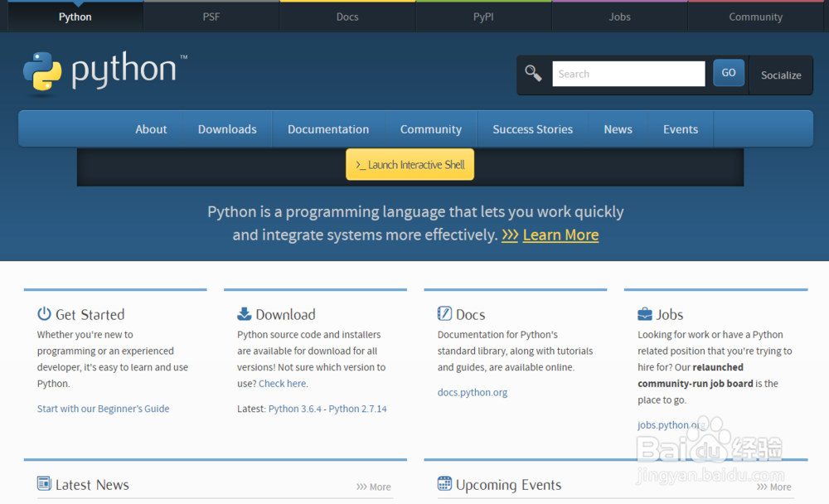Click More next to Upcoming Events

pyautogui.click(x=774, y=487)
